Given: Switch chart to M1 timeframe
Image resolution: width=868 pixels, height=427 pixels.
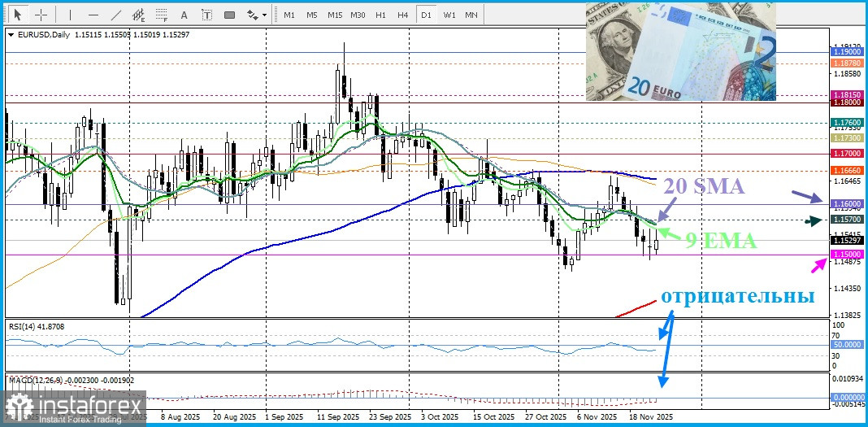Looking at the screenshot, I should (x=289, y=15).
